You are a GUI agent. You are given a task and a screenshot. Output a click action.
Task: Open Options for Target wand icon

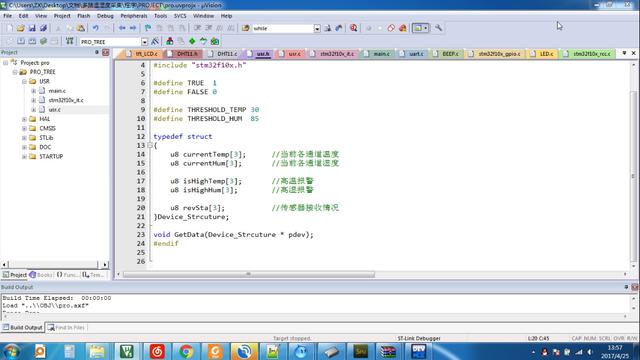155,41
